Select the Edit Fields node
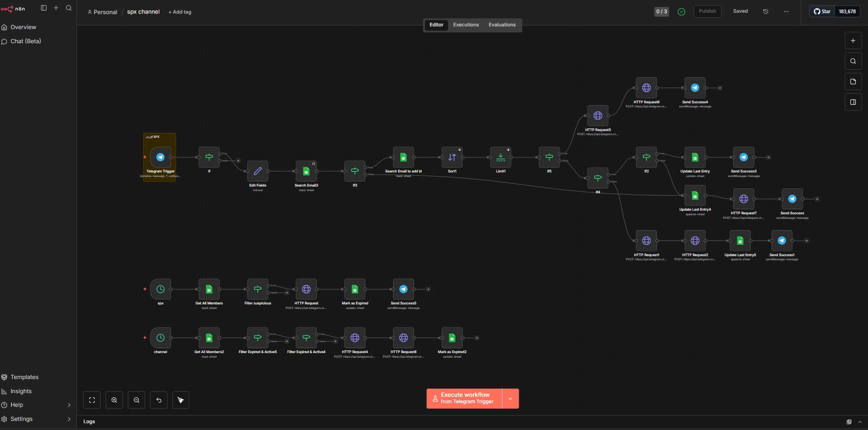 pyautogui.click(x=257, y=172)
